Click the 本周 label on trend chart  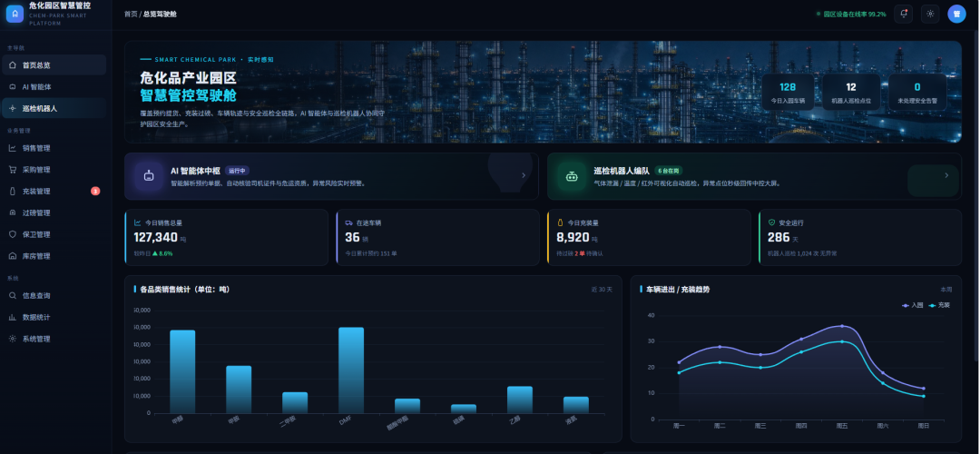[x=946, y=290]
